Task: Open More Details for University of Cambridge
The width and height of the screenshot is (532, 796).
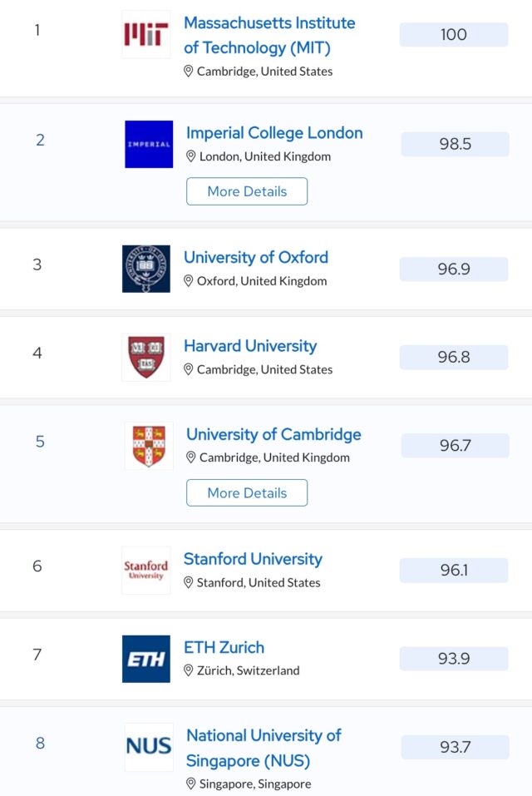Action: pos(247,492)
